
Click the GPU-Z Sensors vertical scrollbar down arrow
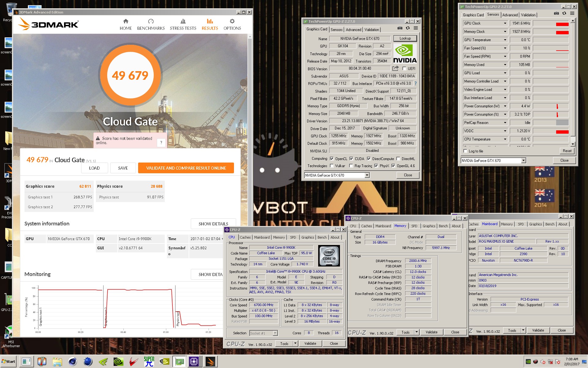[x=573, y=144]
